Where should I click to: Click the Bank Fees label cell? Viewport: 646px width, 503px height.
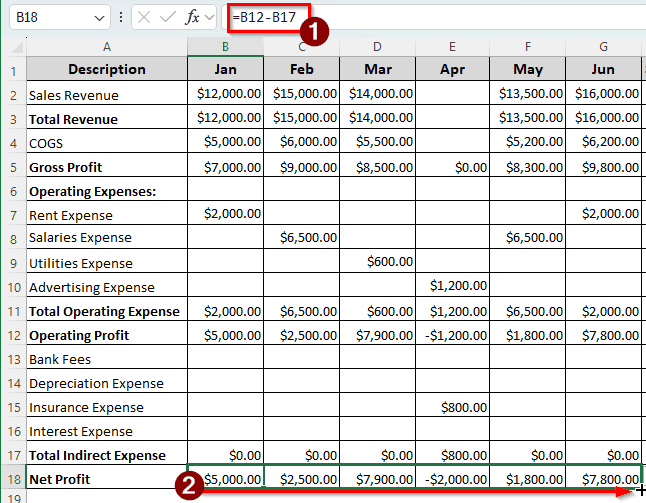[107, 357]
